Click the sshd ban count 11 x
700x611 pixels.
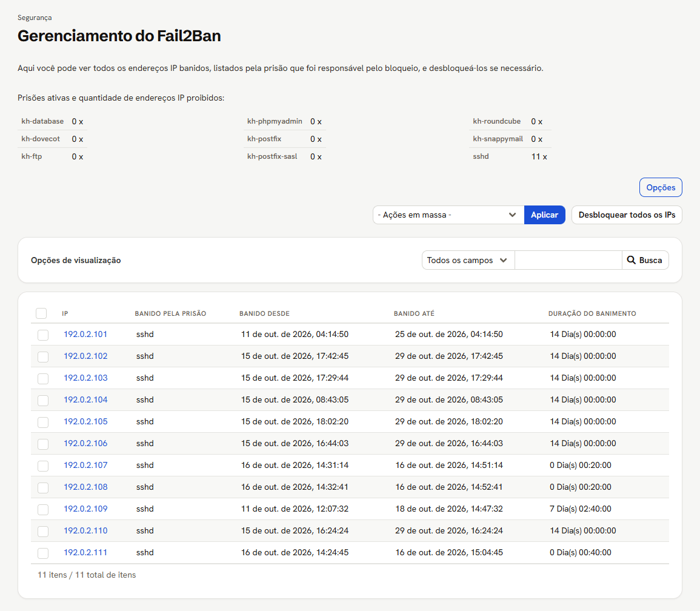pos(539,157)
